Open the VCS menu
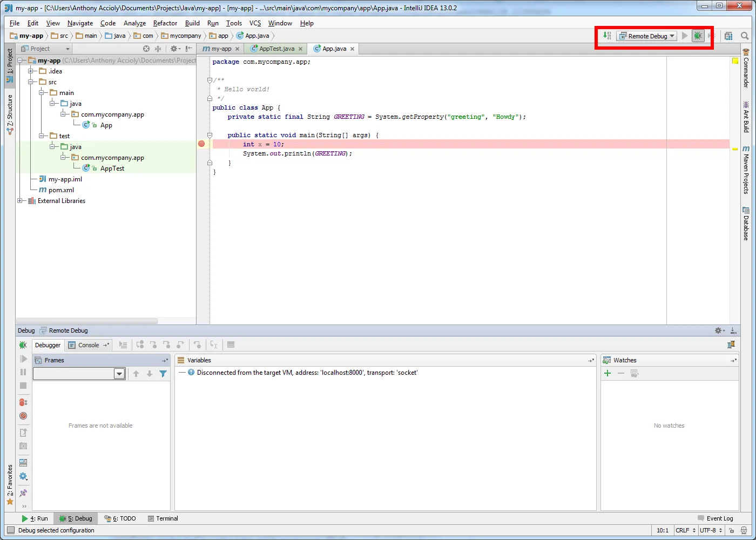The width and height of the screenshot is (756, 540). point(255,23)
